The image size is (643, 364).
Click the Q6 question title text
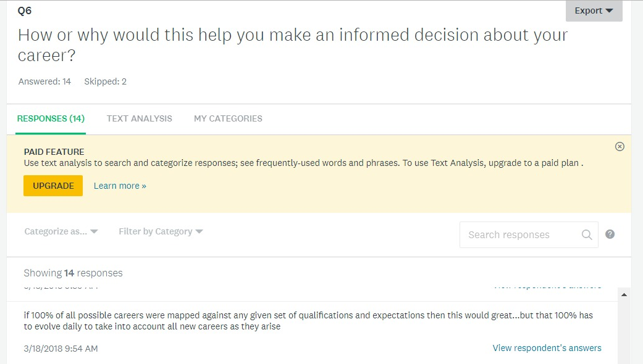coord(293,45)
